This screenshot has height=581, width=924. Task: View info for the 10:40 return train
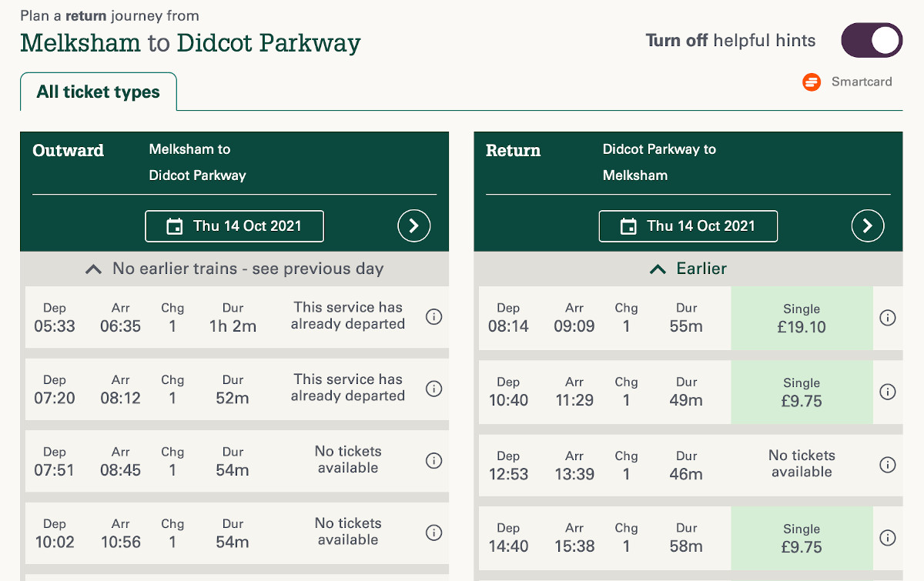pyautogui.click(x=888, y=392)
